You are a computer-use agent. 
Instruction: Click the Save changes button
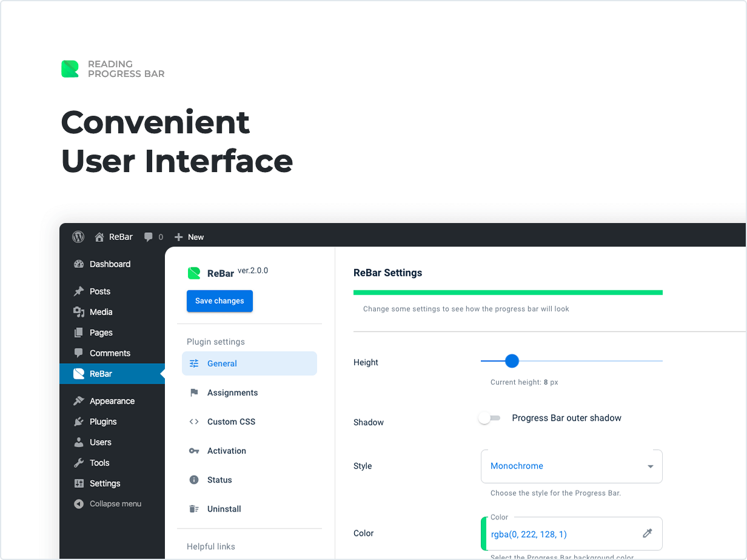tap(219, 301)
